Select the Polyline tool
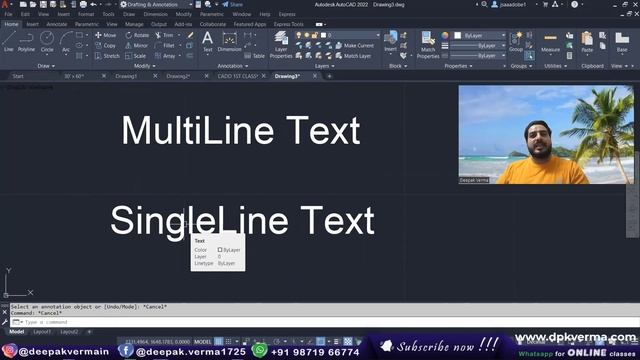The image size is (640, 360). [26, 42]
